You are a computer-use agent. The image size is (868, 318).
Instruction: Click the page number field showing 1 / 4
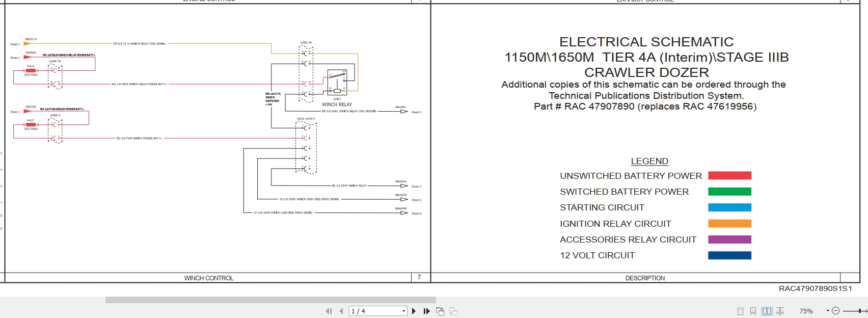375,311
